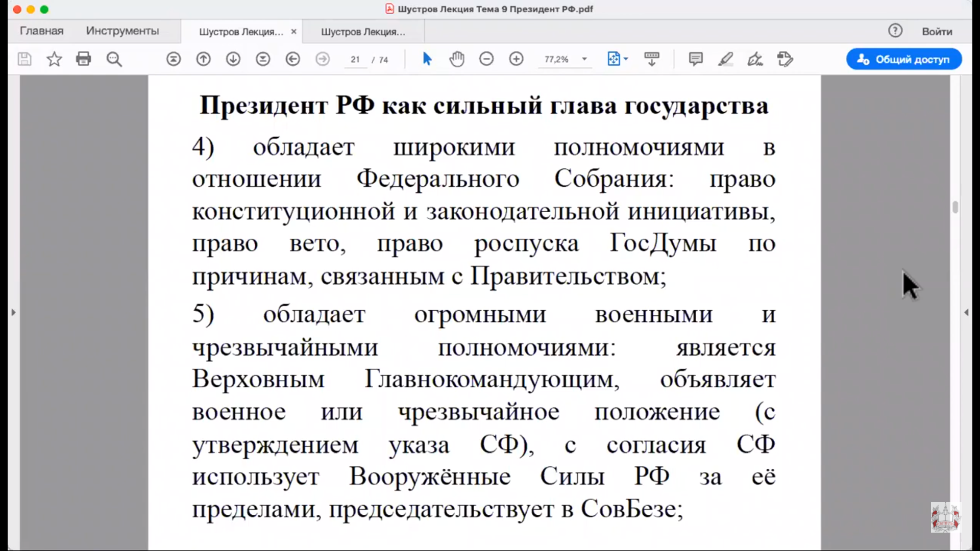Go forward to next view icon
980x551 pixels.
click(x=323, y=59)
